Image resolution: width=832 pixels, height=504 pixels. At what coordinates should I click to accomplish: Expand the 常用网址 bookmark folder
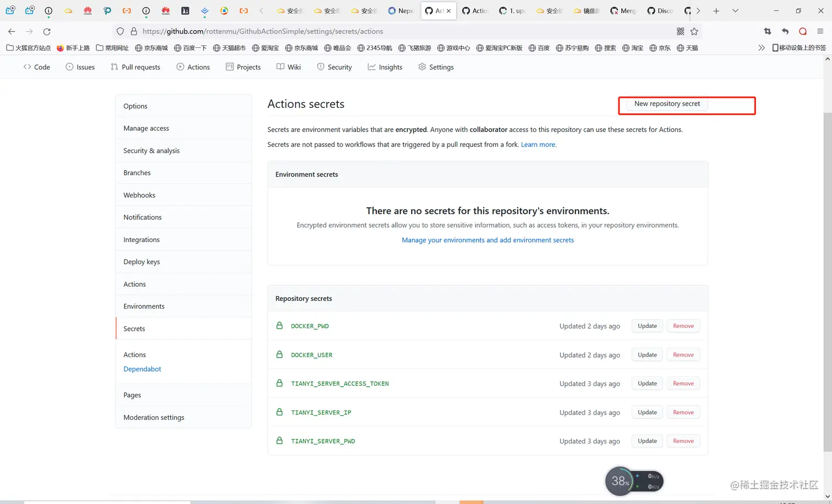point(112,48)
